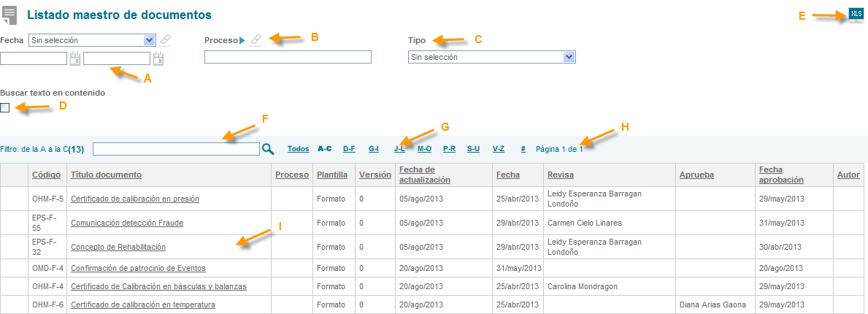Screen dimensions: 868x314
Task: Select the J-L alphabet filter
Action: (399, 149)
